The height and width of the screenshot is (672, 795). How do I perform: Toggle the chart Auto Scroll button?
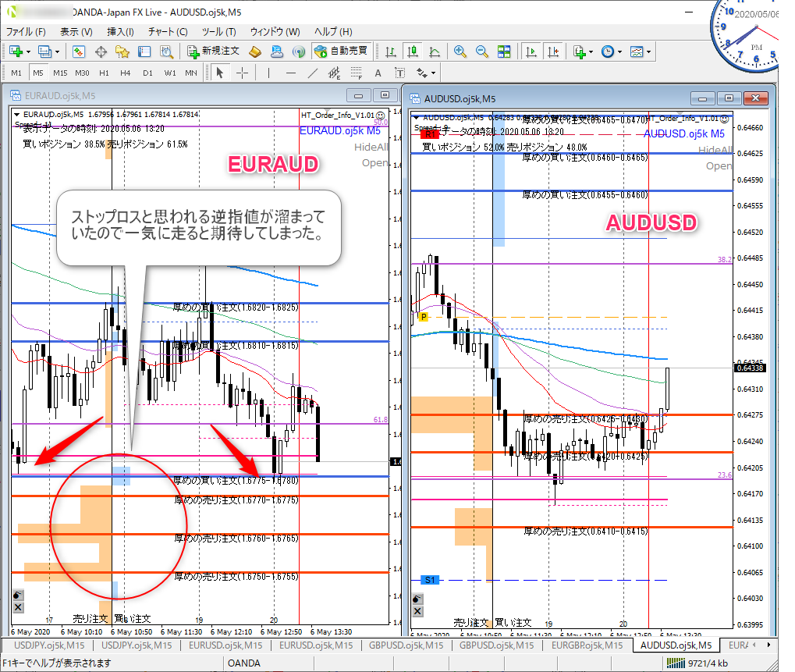tap(531, 52)
